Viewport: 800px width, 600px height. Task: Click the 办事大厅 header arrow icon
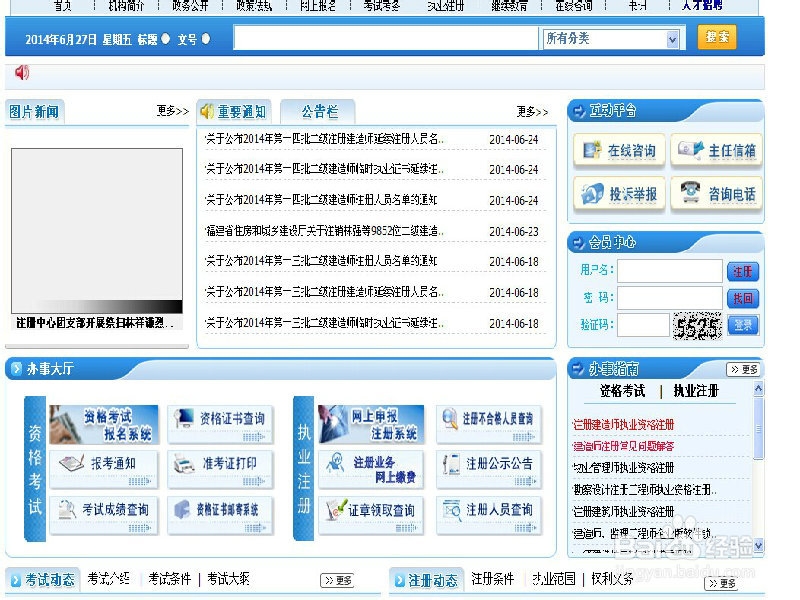(x=16, y=368)
